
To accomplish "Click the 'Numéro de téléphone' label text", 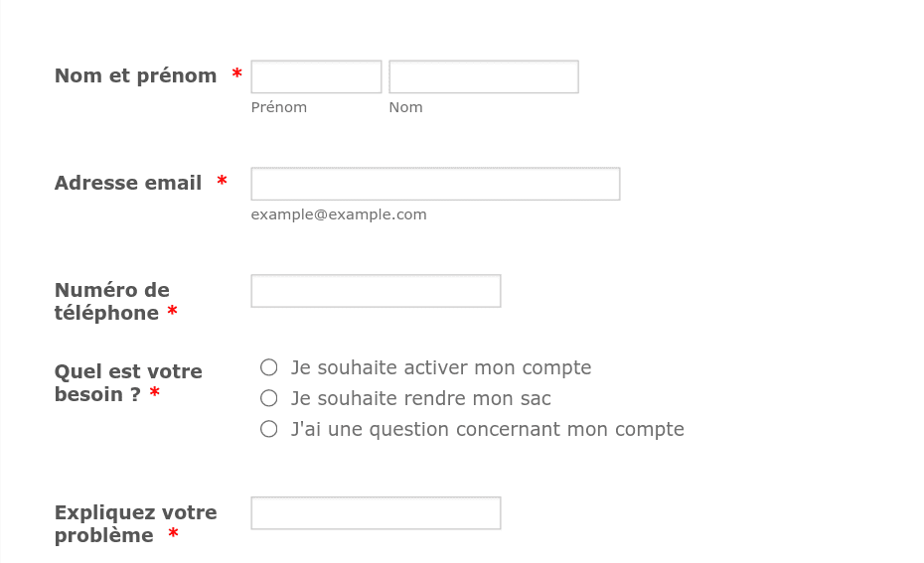I will click(x=112, y=302).
